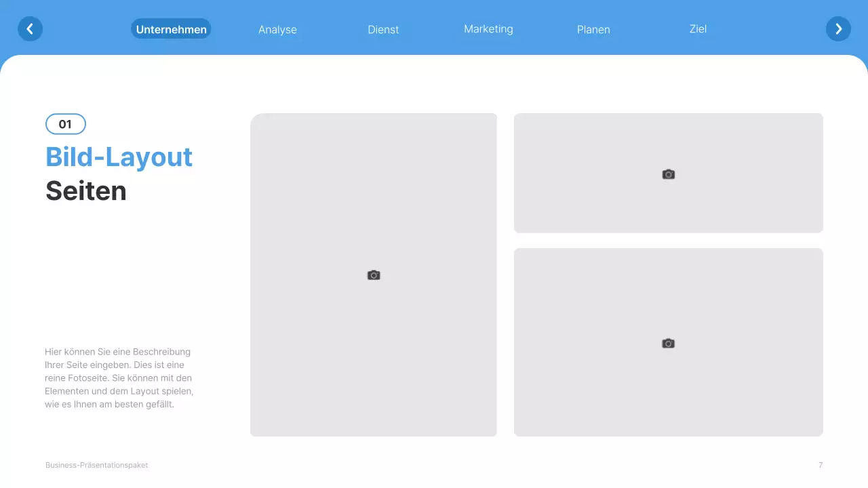Switch to the Analyse tab
Viewport: 868px width, 488px height.
click(277, 30)
